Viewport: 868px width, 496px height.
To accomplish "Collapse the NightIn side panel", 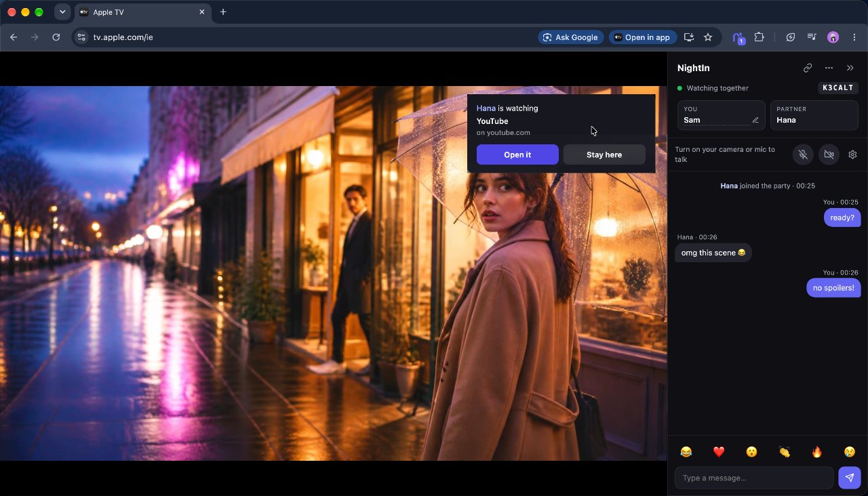I will 850,68.
